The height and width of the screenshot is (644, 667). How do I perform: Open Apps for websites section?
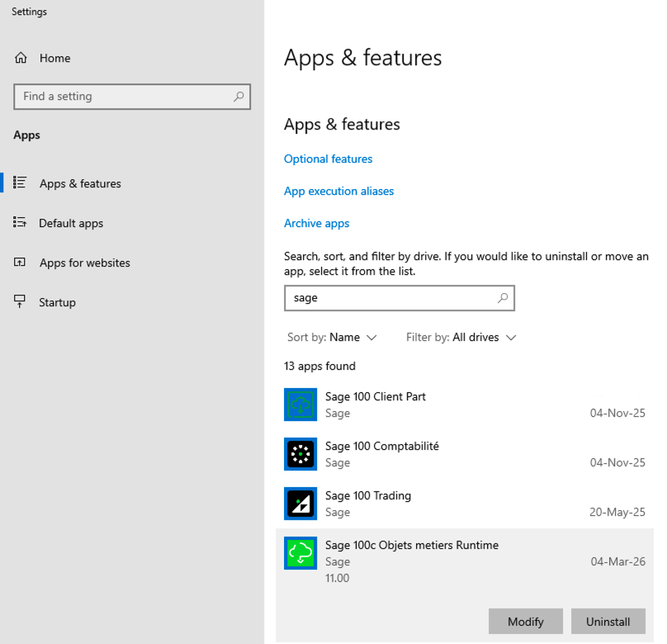(x=84, y=263)
